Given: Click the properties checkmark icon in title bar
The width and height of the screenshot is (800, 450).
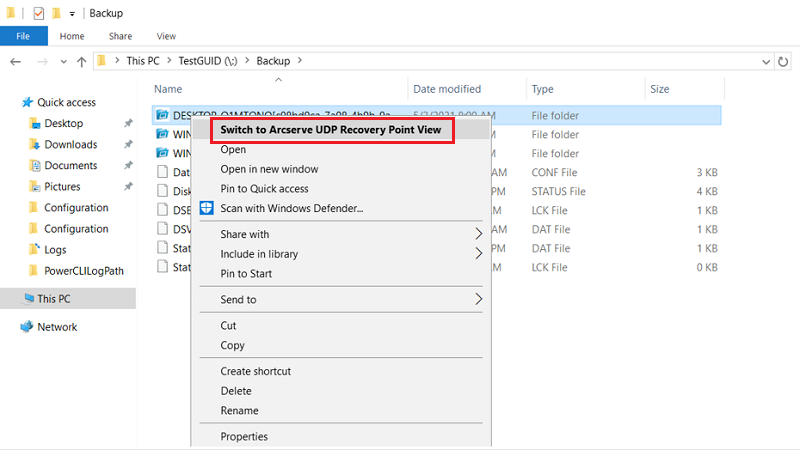Looking at the screenshot, I should tap(38, 13).
